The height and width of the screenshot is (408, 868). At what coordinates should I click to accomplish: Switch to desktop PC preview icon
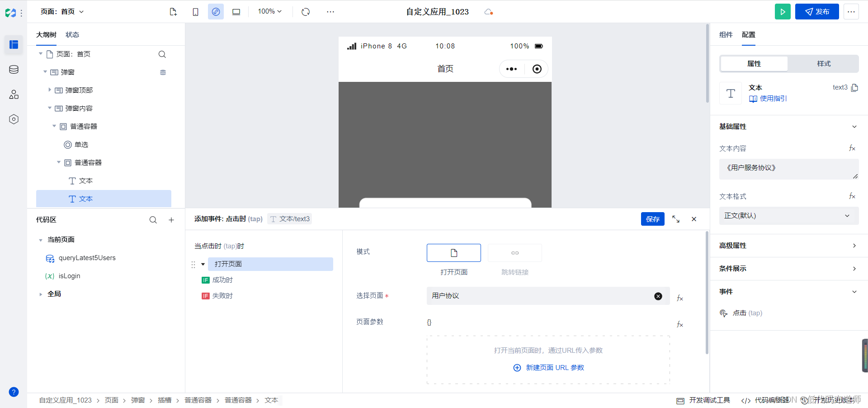pos(236,12)
